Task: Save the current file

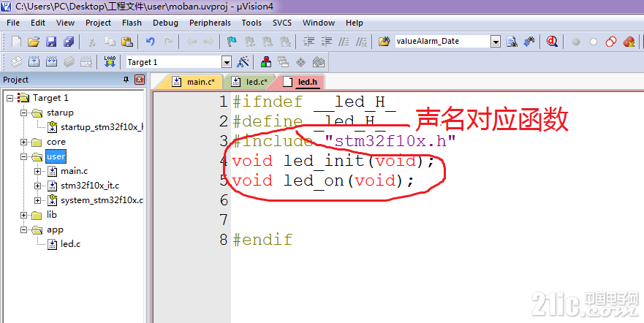Action: tap(51, 42)
